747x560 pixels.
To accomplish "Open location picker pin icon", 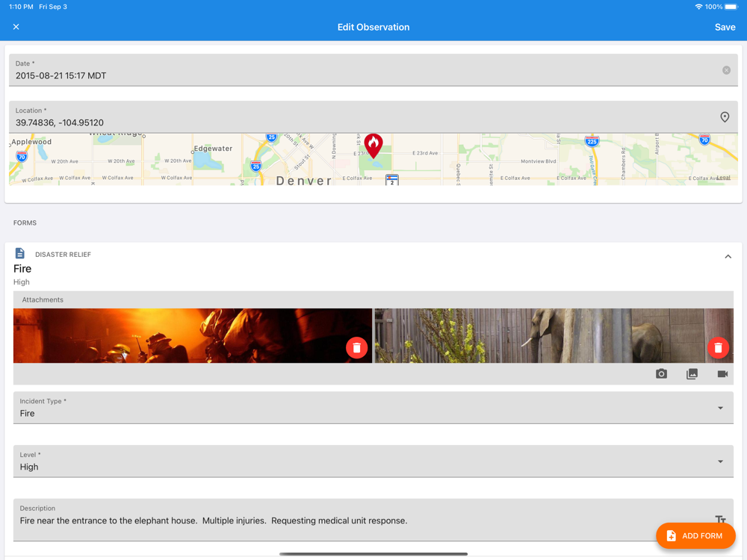I will (725, 117).
